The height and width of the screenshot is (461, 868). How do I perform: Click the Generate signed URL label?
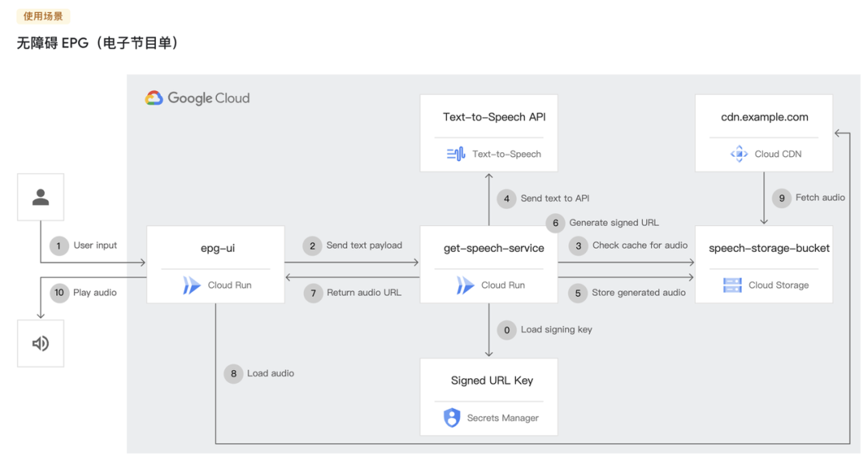614,223
